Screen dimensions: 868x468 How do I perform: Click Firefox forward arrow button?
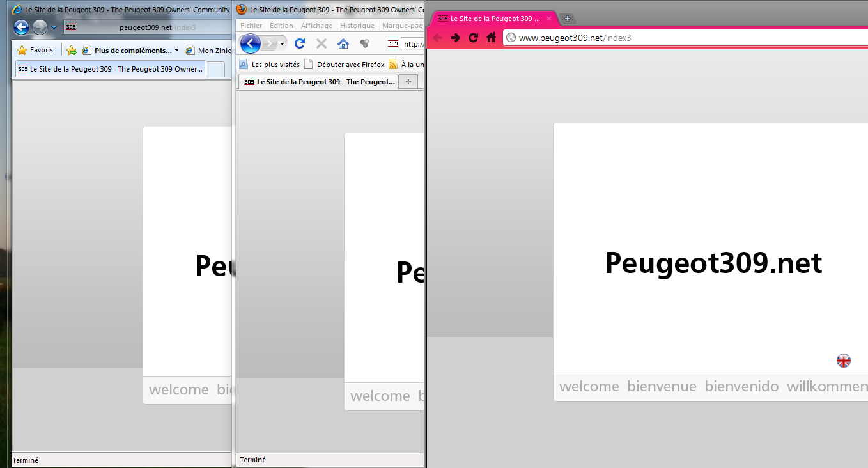[269, 43]
